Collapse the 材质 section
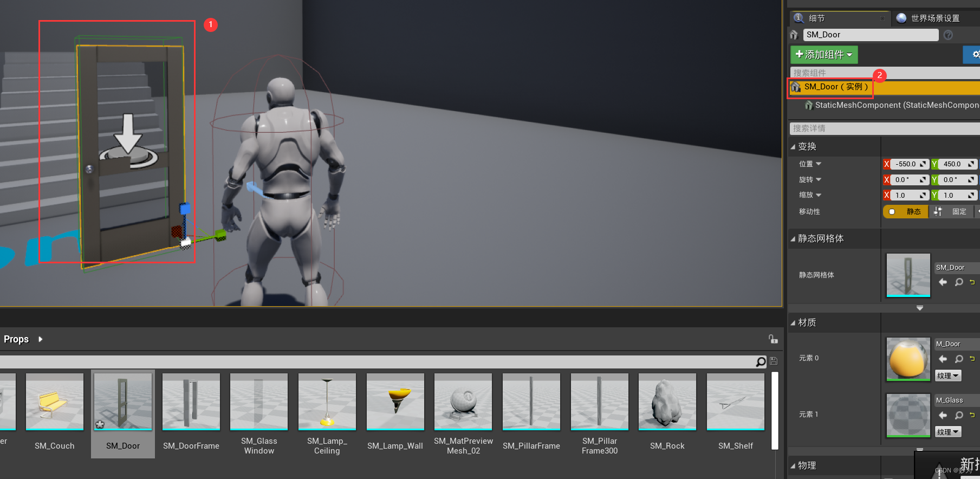Screen dimensions: 980x479 [793, 323]
